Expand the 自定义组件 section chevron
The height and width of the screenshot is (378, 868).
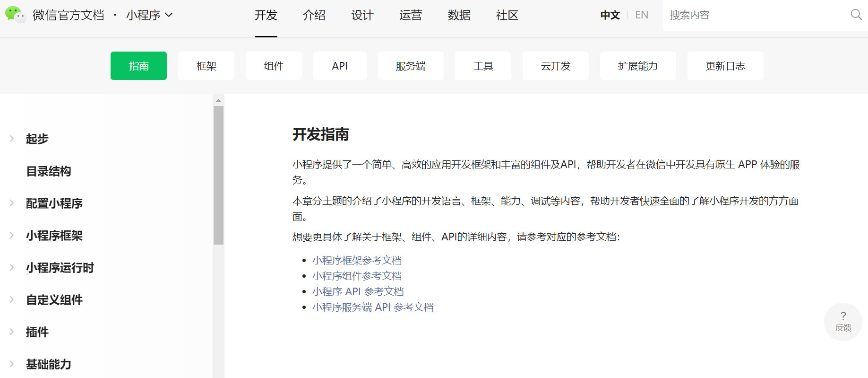pos(12,299)
